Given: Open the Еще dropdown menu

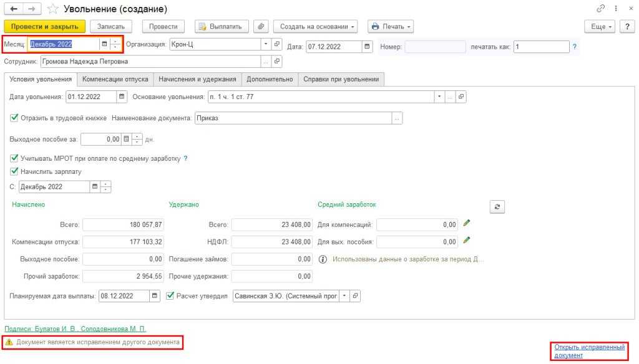Looking at the screenshot, I should click(x=600, y=26).
